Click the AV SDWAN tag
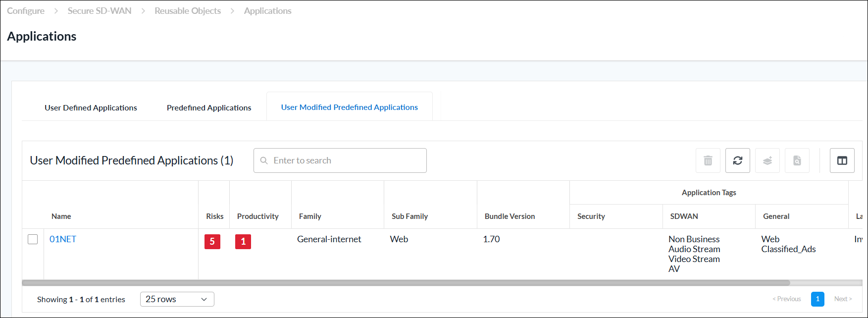Viewport: 868px width, 318px height. (674, 269)
